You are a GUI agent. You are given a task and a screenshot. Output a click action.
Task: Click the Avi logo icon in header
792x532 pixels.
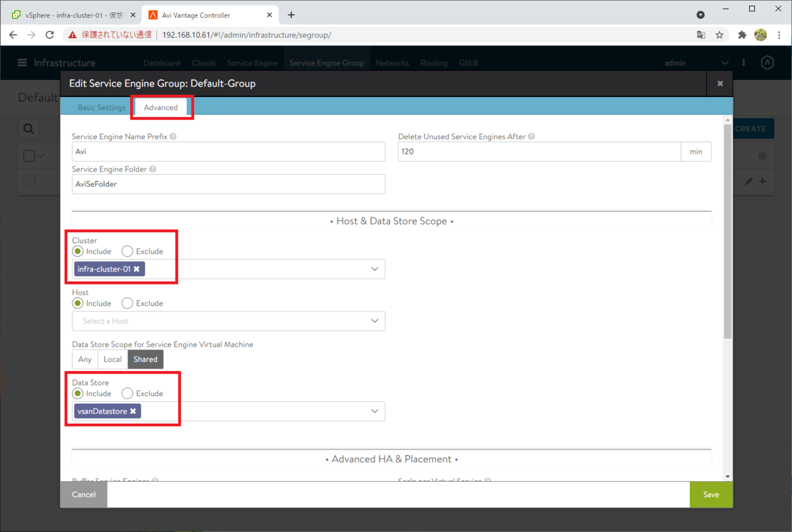[x=767, y=63]
